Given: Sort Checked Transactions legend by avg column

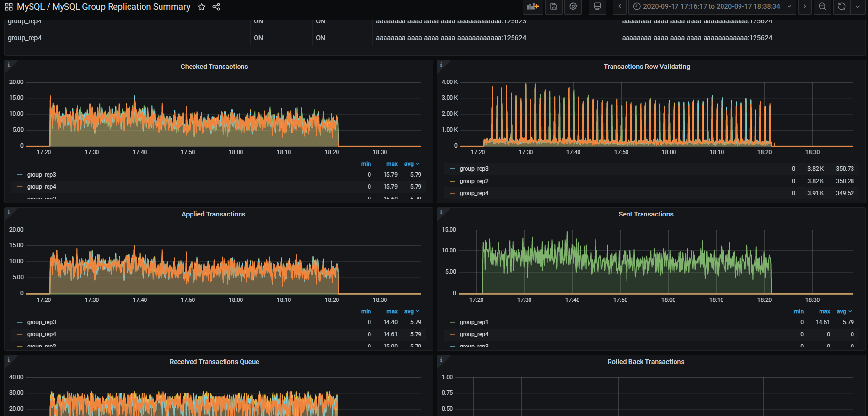Looking at the screenshot, I should point(409,164).
